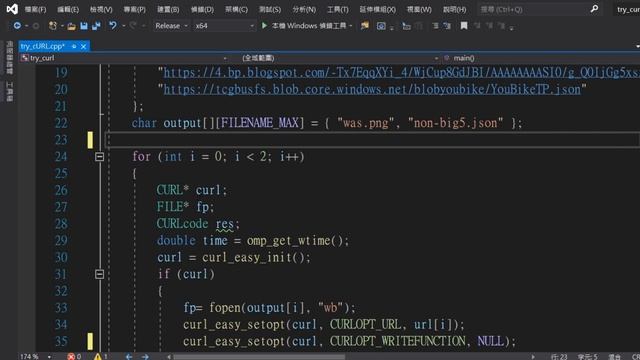Go to previous issue with left arrow

129,356
